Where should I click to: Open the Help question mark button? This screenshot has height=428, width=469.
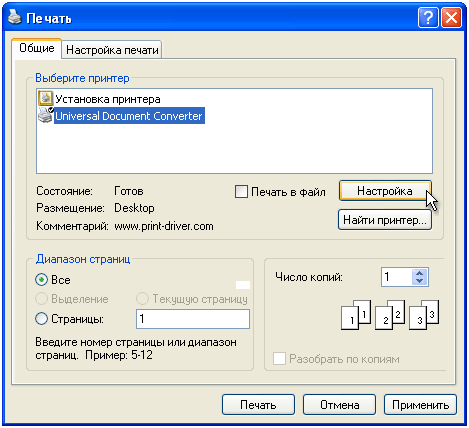tap(428, 17)
